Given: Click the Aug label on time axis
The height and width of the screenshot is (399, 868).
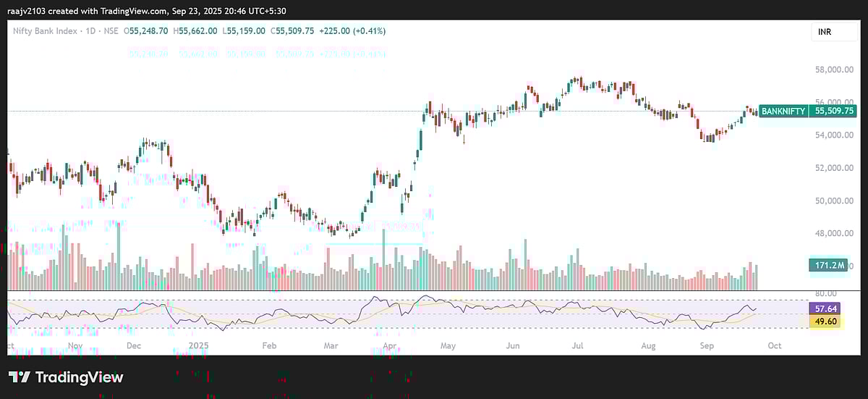Looking at the screenshot, I should pyautogui.click(x=648, y=346).
